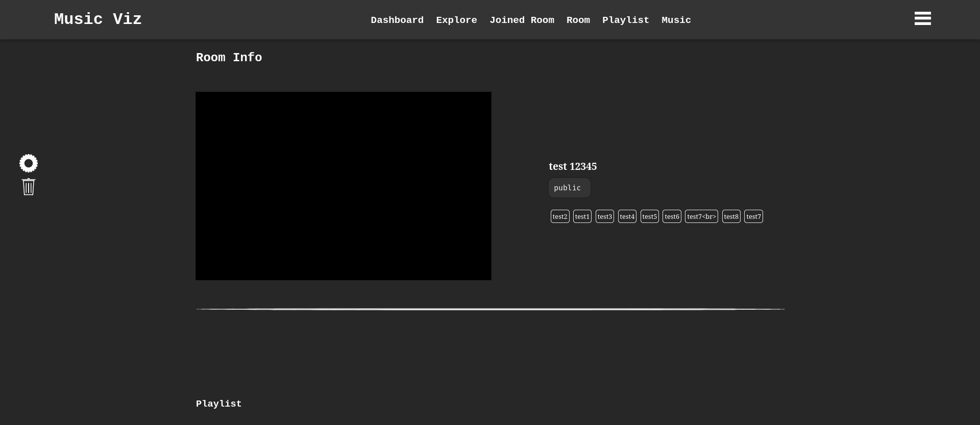The width and height of the screenshot is (980, 425).
Task: Open the Joined Room nav item
Action: (522, 20)
